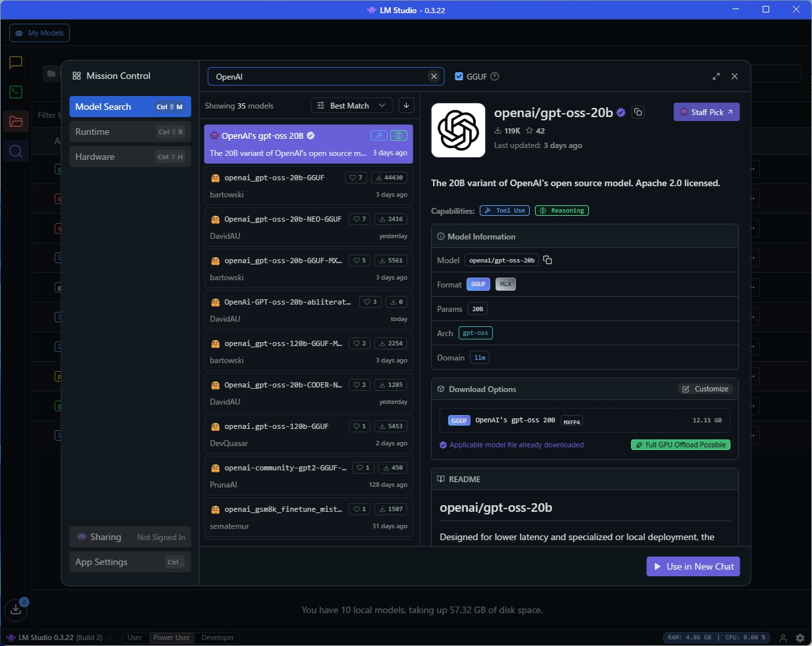Click the verified badge beside openai/gpt-oss-20b
812x646 pixels.
621,112
